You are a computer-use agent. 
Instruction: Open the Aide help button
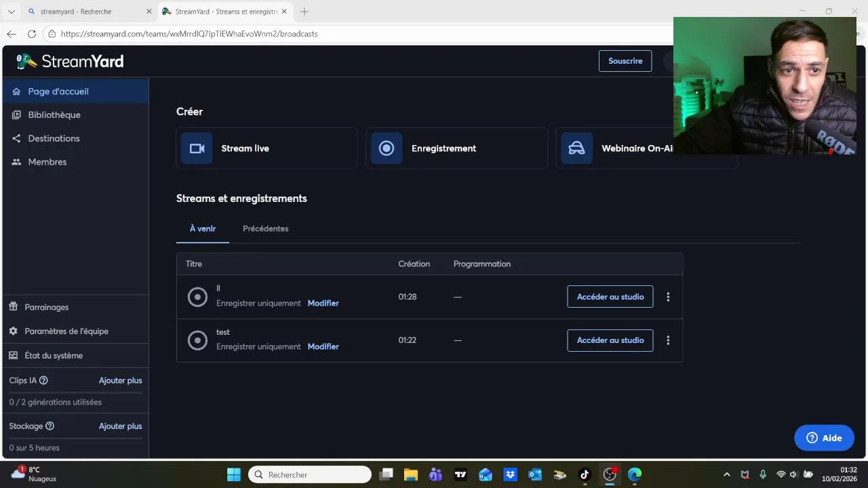[824, 438]
